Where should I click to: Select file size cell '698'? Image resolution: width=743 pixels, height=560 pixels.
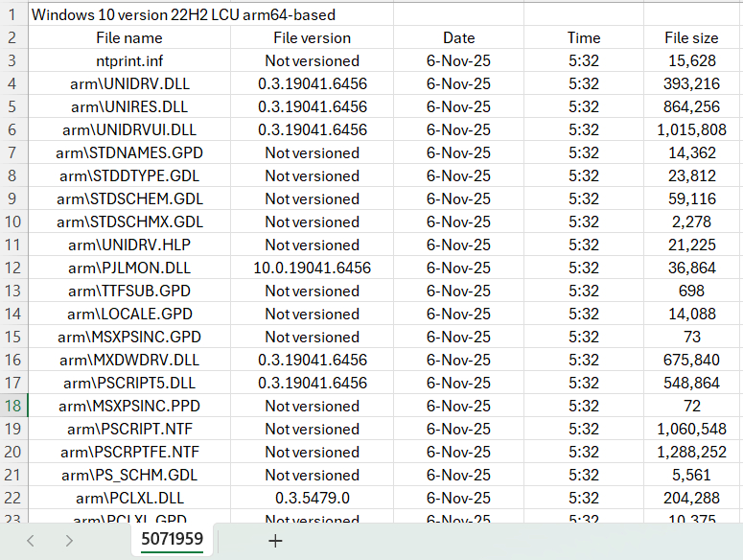pos(692,291)
